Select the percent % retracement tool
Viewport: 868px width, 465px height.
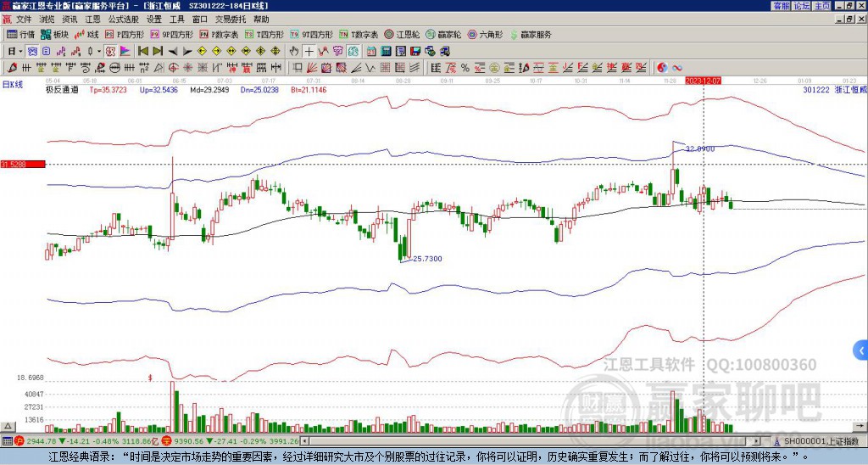coord(465,68)
